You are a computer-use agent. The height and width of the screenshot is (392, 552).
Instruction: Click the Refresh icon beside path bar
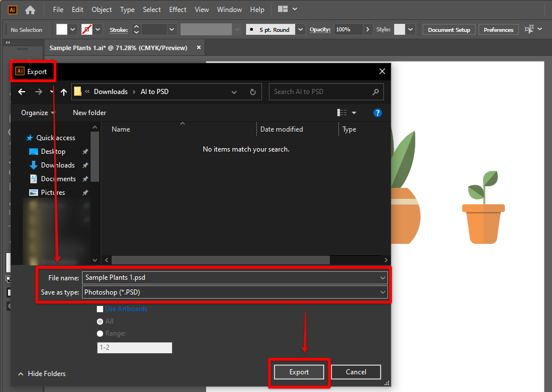coord(253,92)
